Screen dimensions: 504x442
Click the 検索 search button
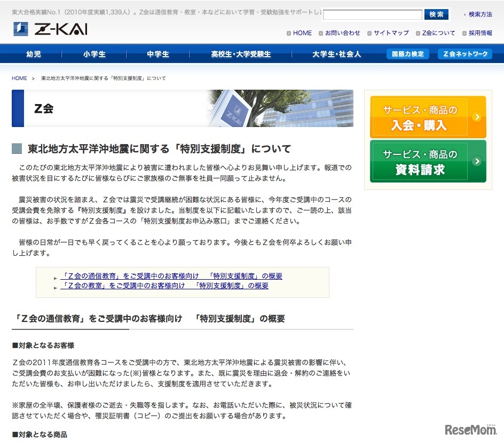[x=436, y=14]
